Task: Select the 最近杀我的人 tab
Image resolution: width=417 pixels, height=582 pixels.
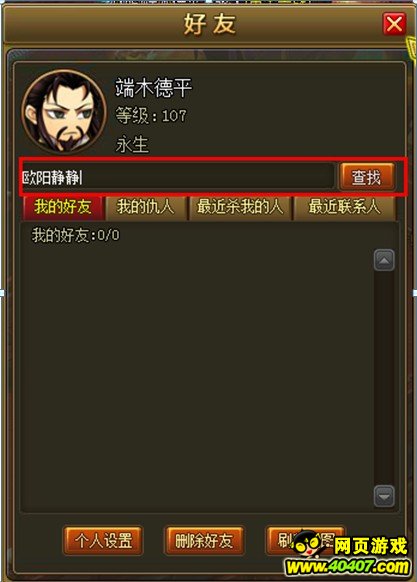Action: coord(241,207)
